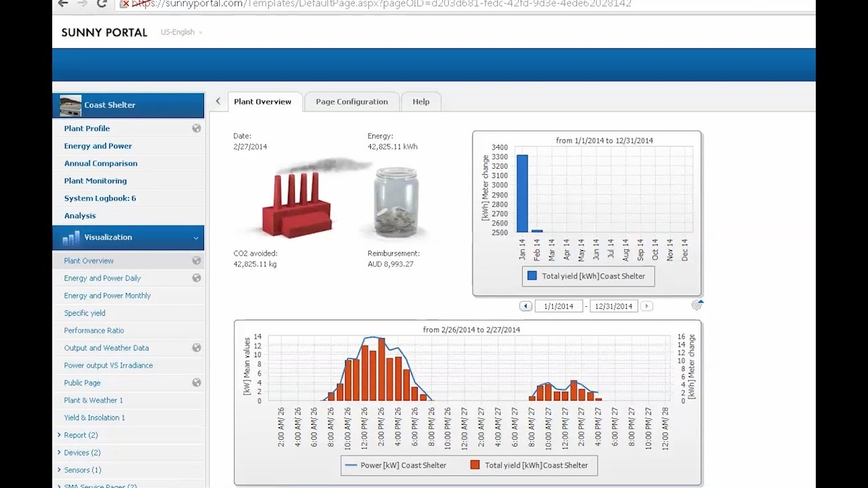Viewport: 868px width, 488px height.
Task: Click the 1/1/2014 start date field
Action: point(558,306)
